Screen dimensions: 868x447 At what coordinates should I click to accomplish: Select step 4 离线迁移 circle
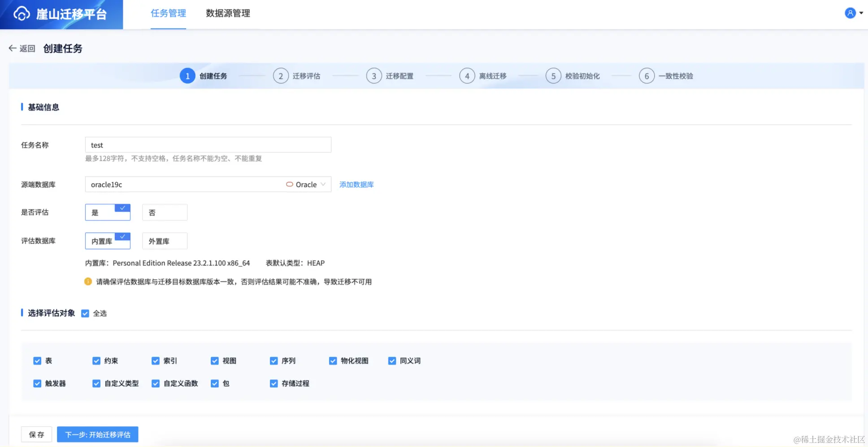click(x=467, y=76)
